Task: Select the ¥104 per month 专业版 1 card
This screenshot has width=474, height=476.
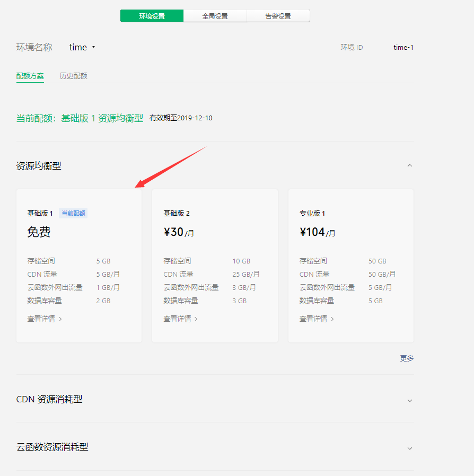Action: coord(350,265)
